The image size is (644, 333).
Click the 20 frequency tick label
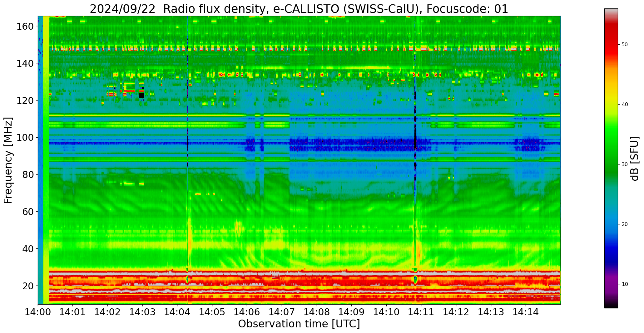pyautogui.click(x=28, y=286)
